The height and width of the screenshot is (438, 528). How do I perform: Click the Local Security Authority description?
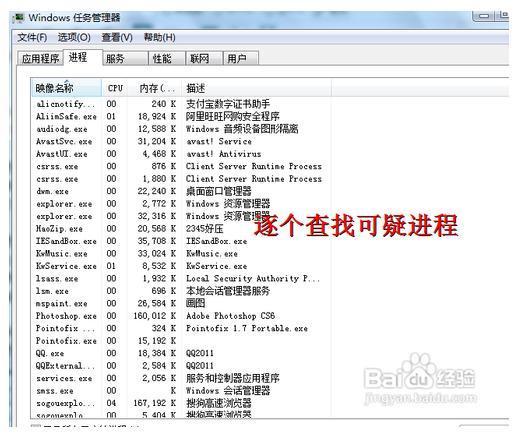click(253, 278)
